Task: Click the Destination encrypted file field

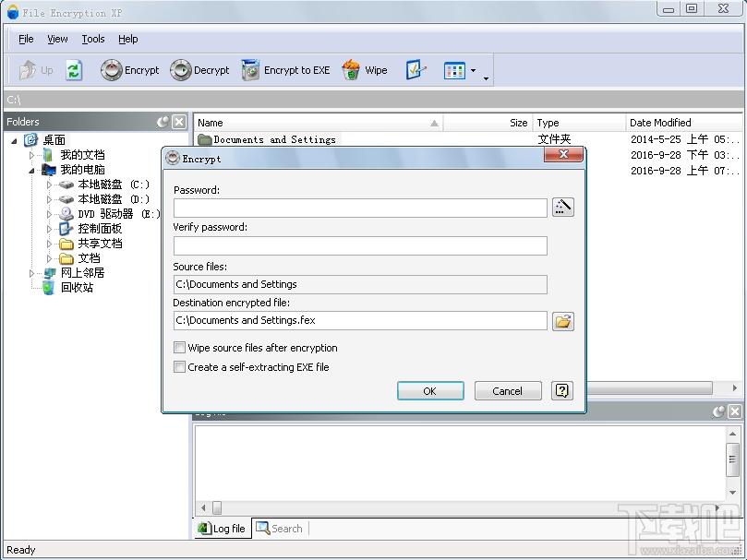Action: 360,320
